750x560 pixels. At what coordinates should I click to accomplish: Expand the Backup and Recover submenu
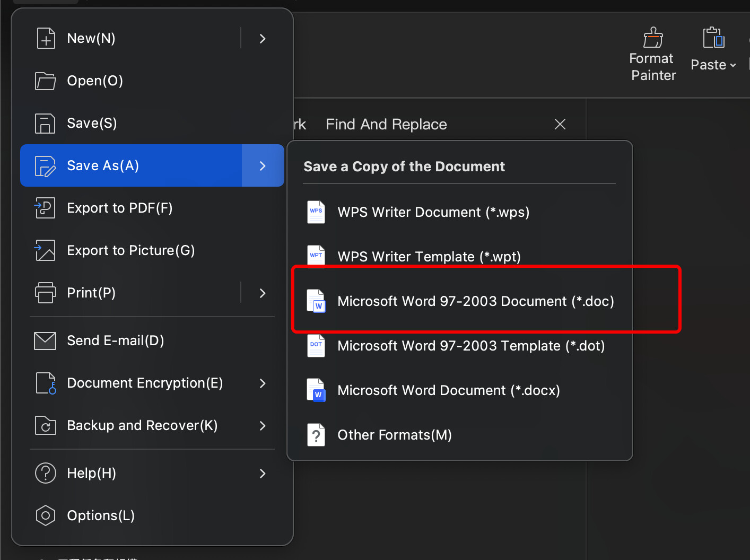pyautogui.click(x=263, y=425)
